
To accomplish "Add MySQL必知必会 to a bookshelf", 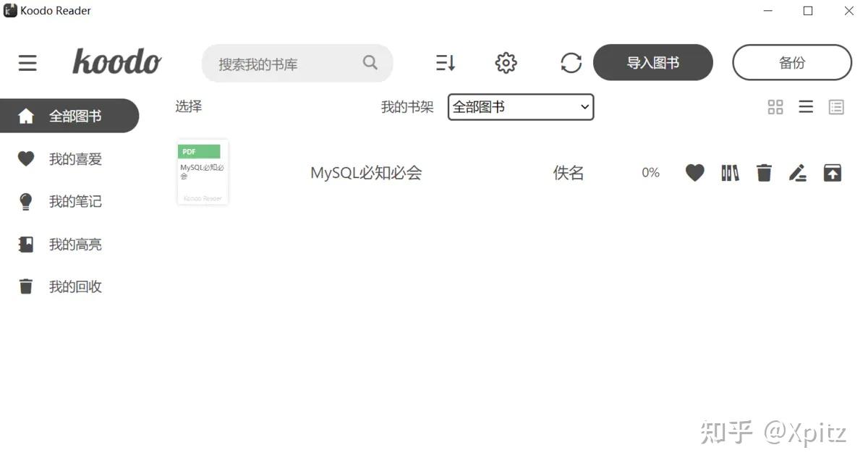I will coord(731,173).
